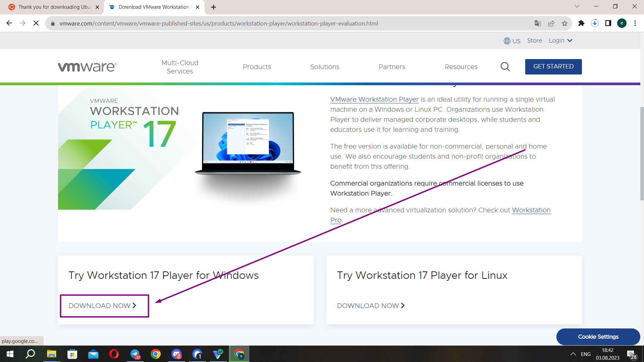Viewport: 644px width, 362px height.
Task: Go forward with the browser arrow
Action: coord(22,23)
